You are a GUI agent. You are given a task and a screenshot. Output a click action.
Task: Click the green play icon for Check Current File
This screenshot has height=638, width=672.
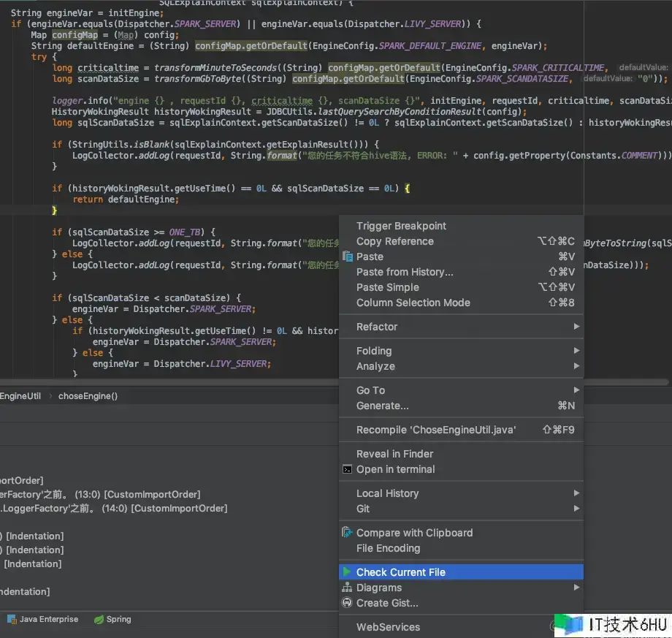pos(347,572)
